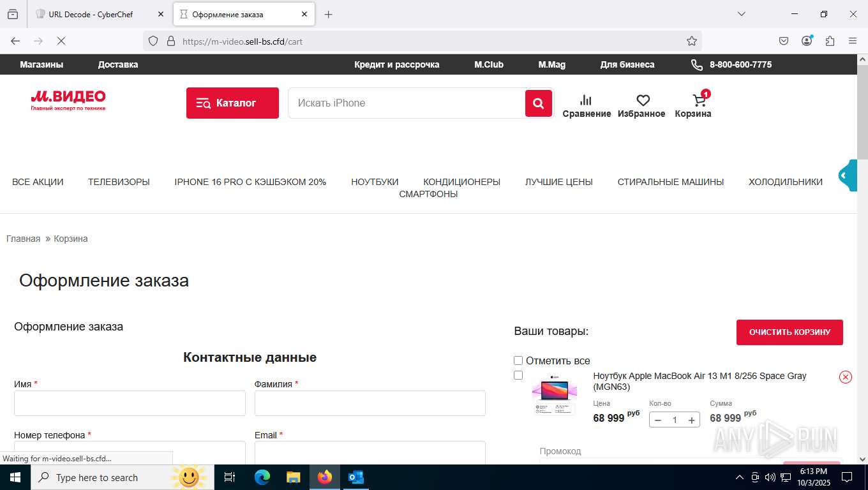
Task: Open Firefox extensions icon
Action: tap(830, 41)
